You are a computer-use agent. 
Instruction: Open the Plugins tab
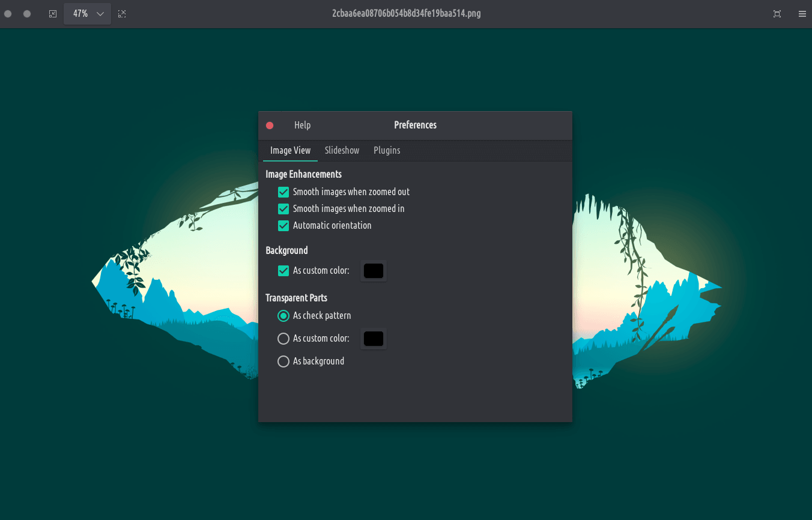point(387,151)
